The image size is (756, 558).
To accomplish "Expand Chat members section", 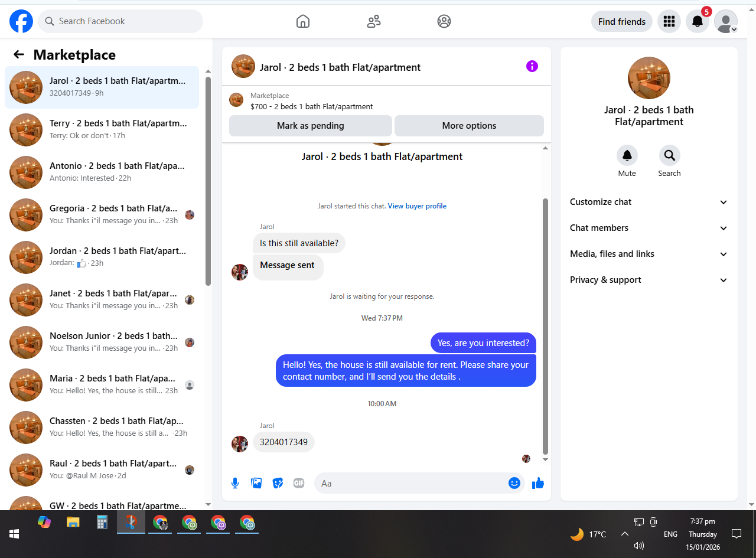I will [649, 228].
